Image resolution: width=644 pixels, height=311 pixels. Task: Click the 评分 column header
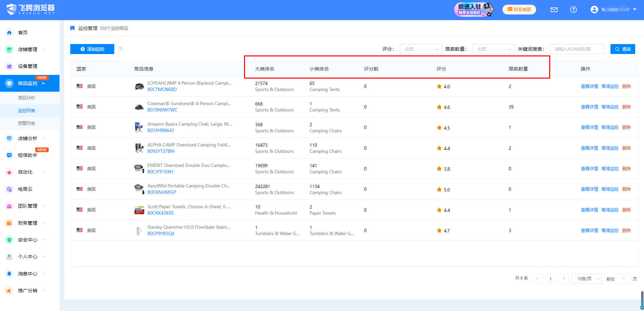click(x=441, y=69)
